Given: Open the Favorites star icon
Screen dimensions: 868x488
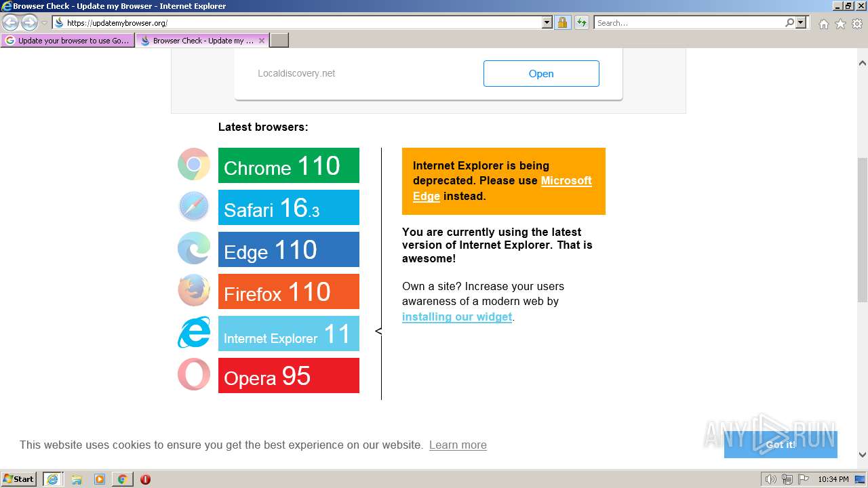Looking at the screenshot, I should 840,24.
